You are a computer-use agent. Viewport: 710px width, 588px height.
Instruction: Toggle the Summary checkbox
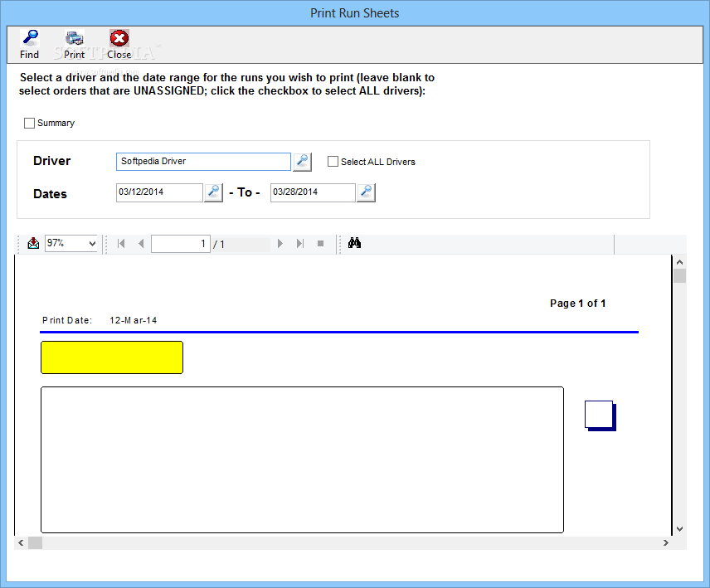[x=29, y=123]
